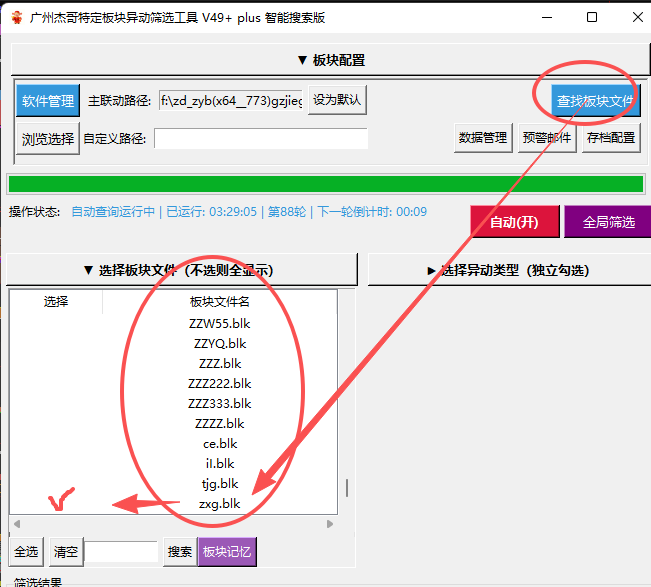Click the app logo icon in title bar

[17, 17]
